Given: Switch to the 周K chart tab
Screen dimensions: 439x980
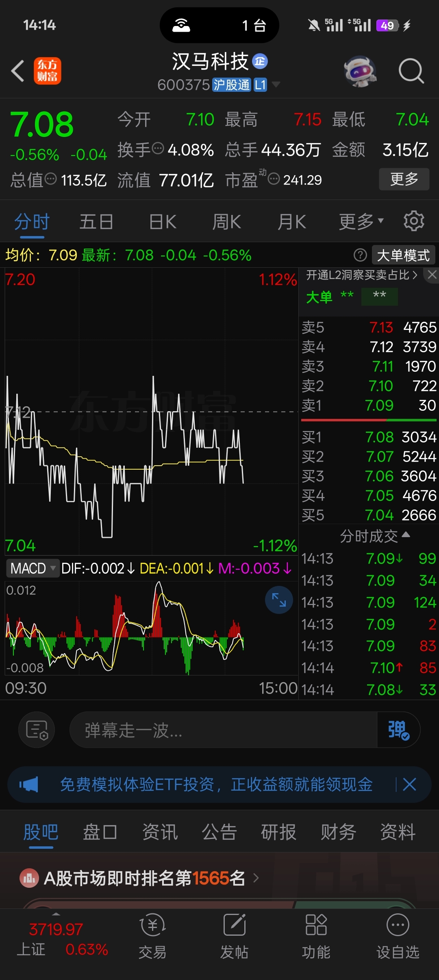Looking at the screenshot, I should [227, 222].
